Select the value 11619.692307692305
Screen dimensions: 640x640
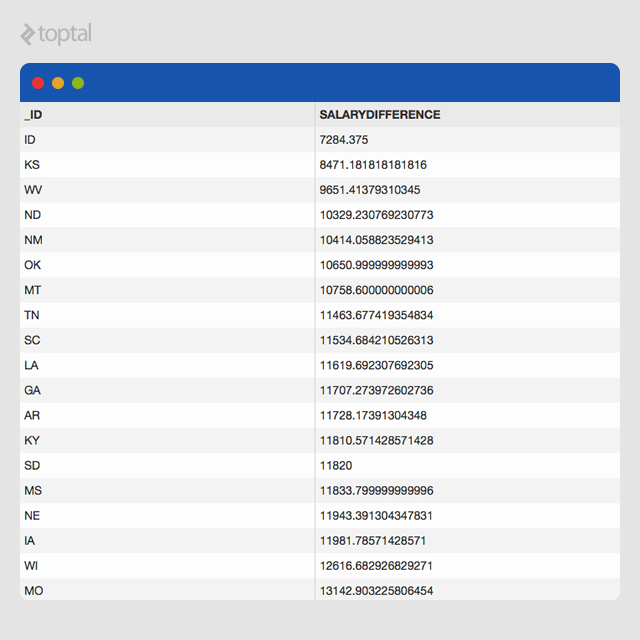tap(376, 365)
